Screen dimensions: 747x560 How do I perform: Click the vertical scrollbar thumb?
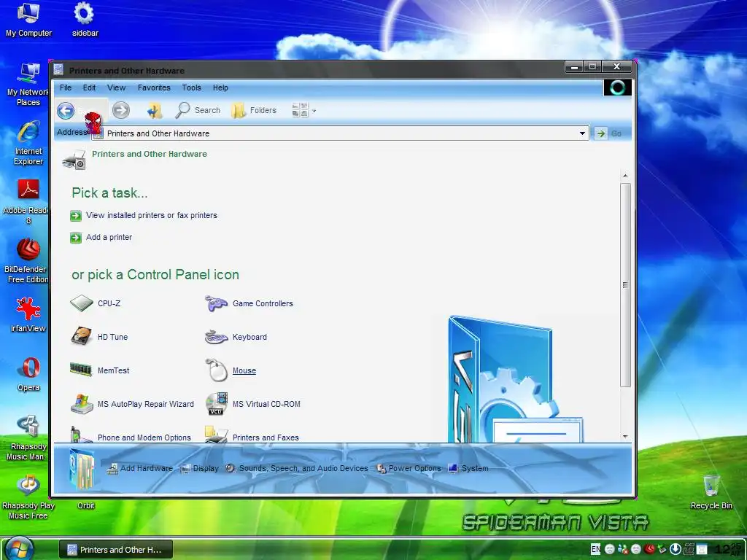pos(625,285)
